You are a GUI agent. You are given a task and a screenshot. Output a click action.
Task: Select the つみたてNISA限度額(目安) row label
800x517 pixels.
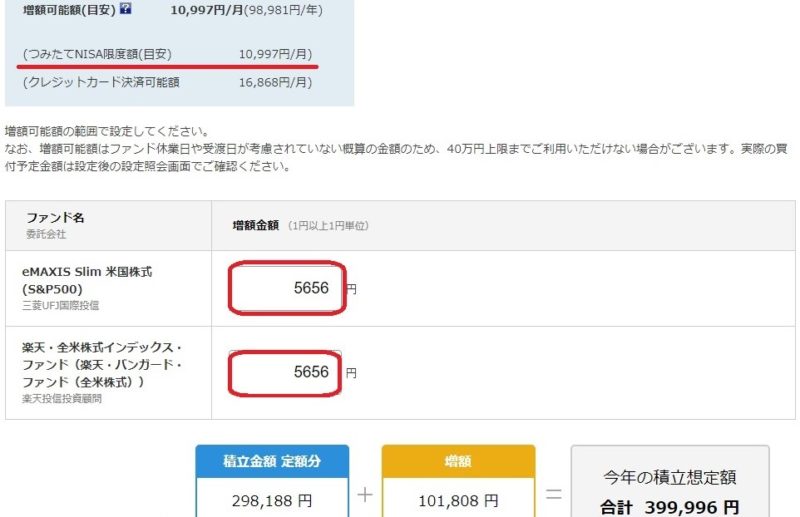(x=97, y=54)
